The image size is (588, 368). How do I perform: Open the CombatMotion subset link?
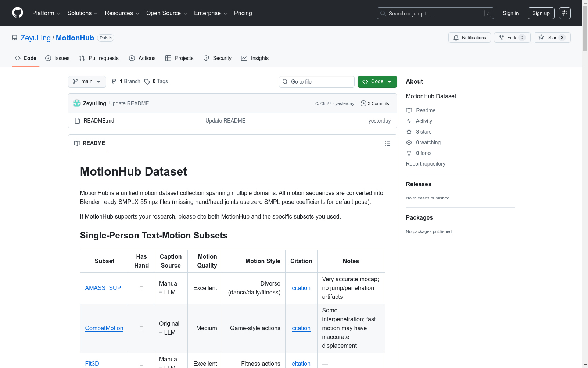click(x=104, y=328)
